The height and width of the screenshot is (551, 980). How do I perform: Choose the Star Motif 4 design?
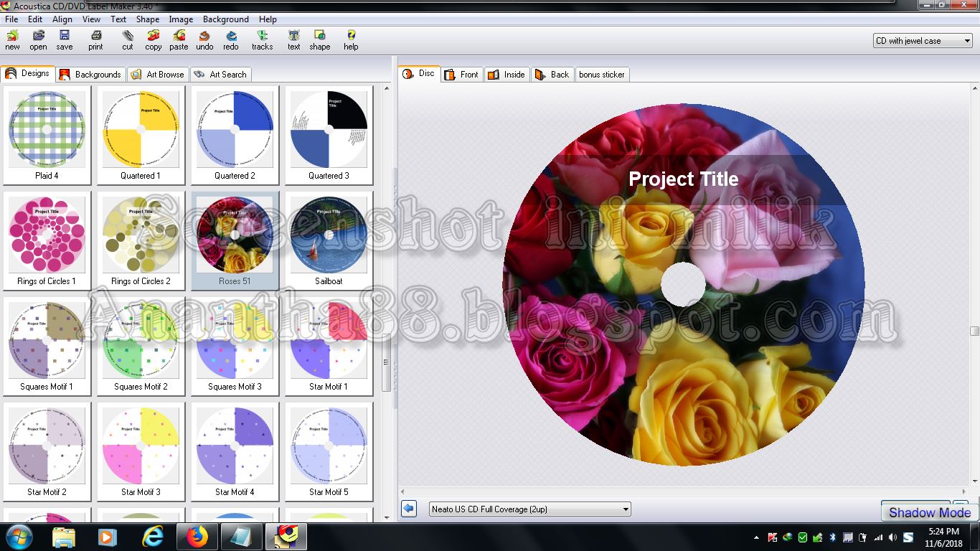pos(235,451)
